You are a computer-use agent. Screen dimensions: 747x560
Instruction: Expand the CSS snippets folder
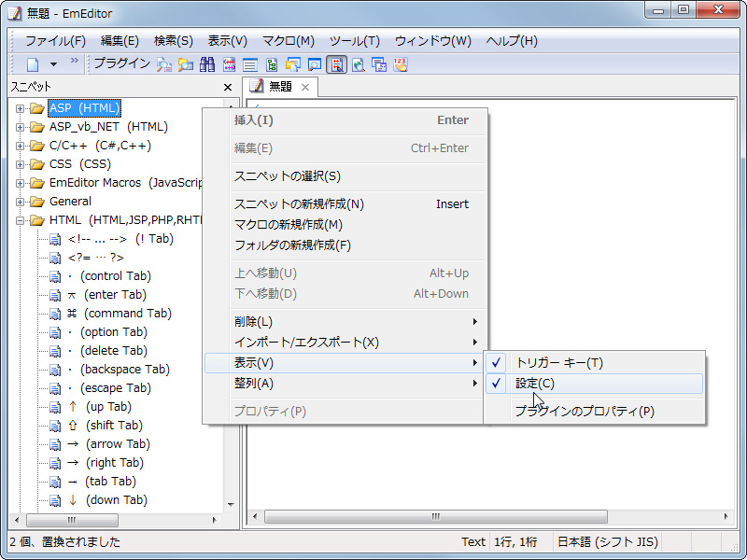[x=21, y=163]
